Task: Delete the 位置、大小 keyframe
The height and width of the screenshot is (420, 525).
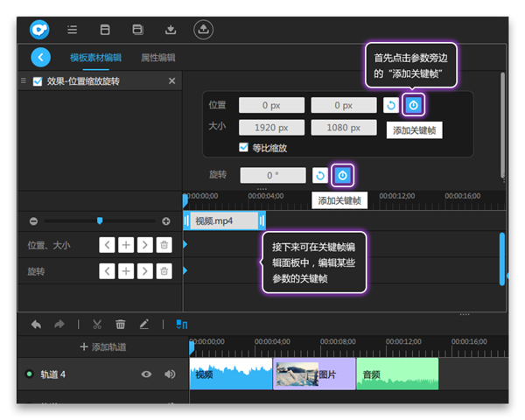Action: click(164, 245)
